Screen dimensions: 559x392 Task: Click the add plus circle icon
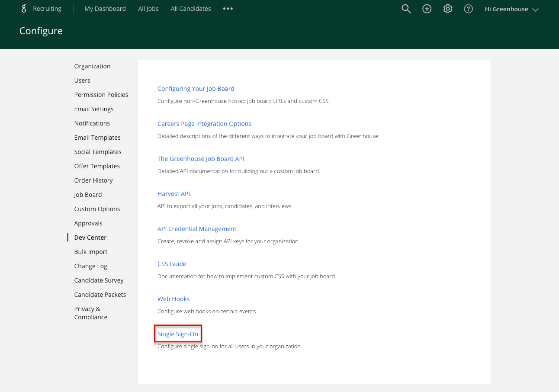click(x=427, y=9)
